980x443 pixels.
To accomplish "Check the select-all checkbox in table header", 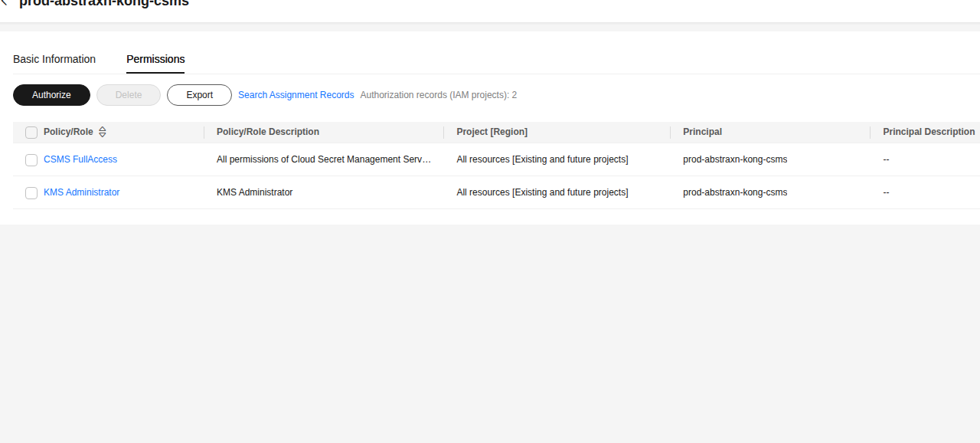I will pyautogui.click(x=31, y=132).
